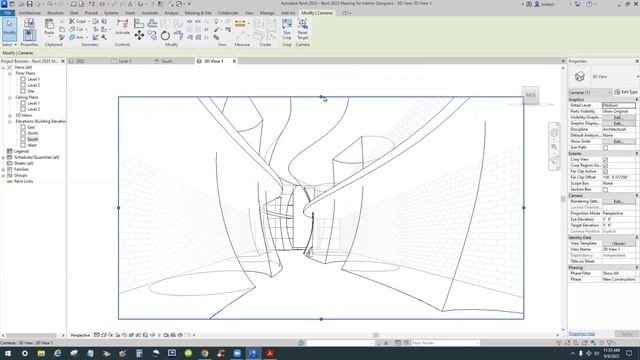Click the Type Properties icon above Properties
The image size is (640, 360).
[x=29, y=23]
